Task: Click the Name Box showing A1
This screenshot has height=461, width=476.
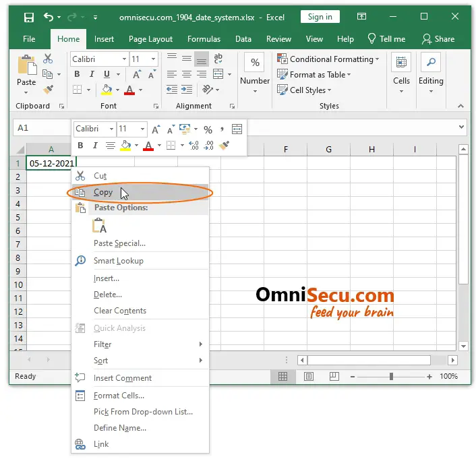Action: [42, 128]
